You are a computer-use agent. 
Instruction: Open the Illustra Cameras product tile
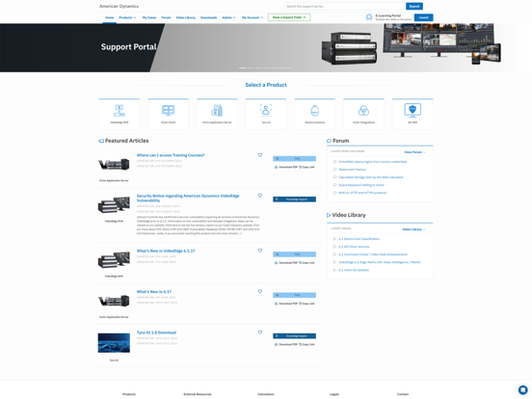[315, 114]
